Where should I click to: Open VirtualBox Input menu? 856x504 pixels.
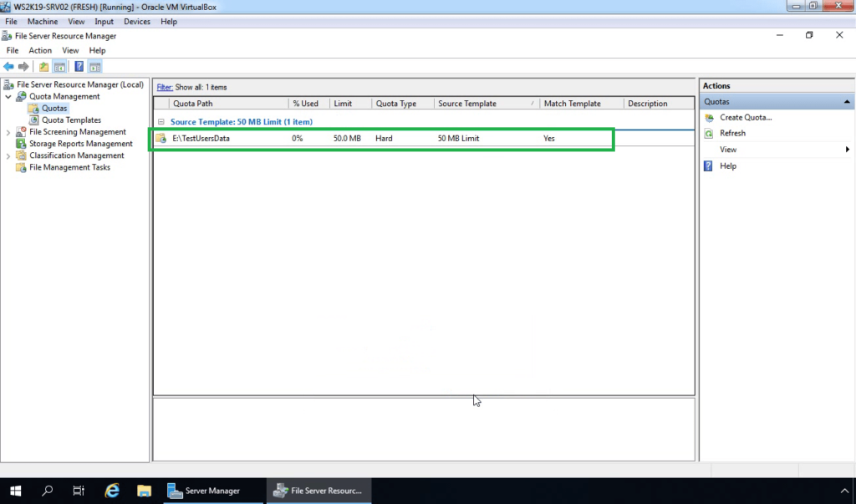coord(104,21)
